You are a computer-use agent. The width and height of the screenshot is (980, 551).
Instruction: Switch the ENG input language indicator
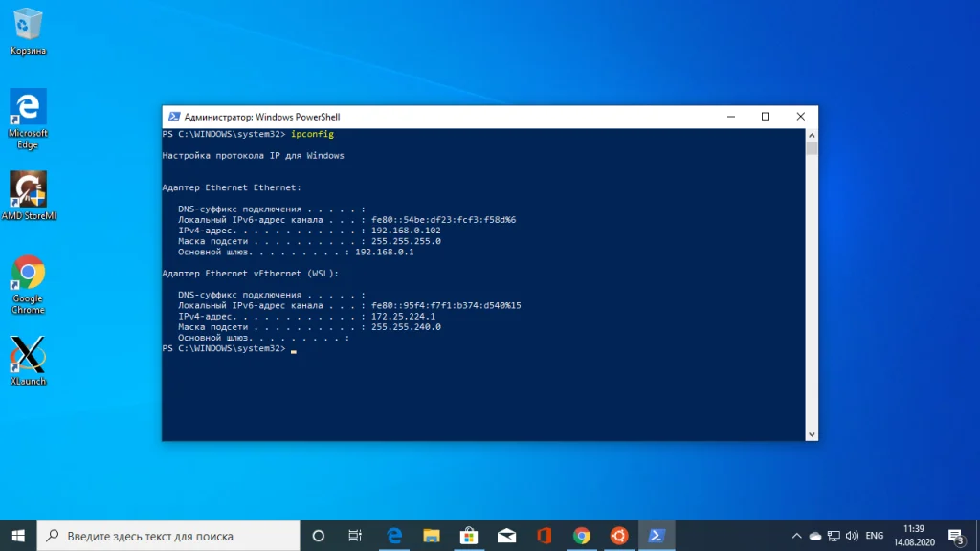(874, 536)
